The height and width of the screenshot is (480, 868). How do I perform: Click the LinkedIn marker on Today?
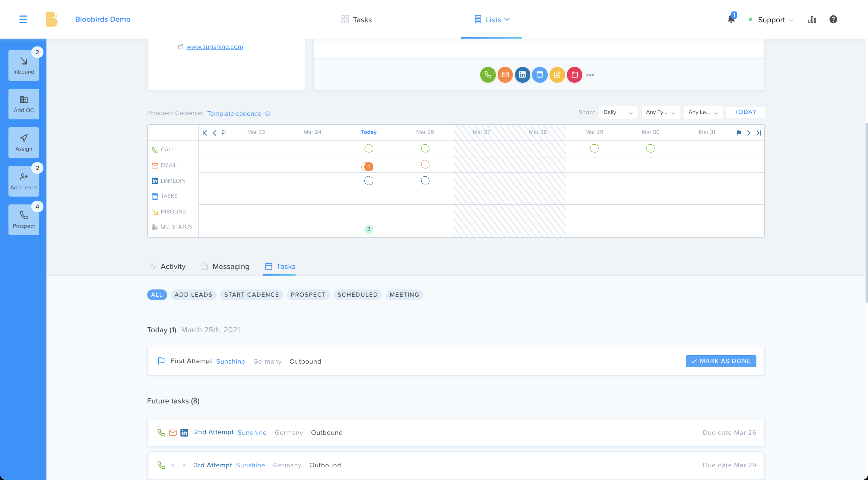369,181
